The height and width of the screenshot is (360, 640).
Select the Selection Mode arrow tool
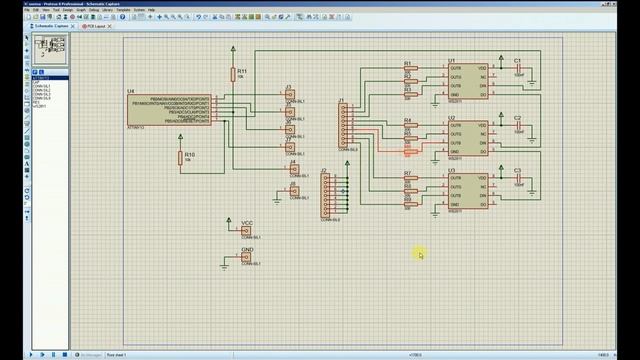click(27, 38)
